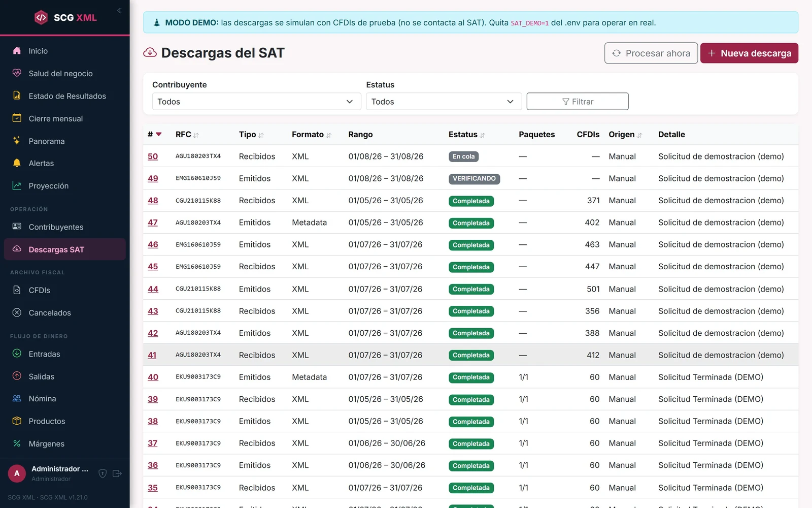
Task: Click the Estado de Resultados report icon
Action: 17,96
